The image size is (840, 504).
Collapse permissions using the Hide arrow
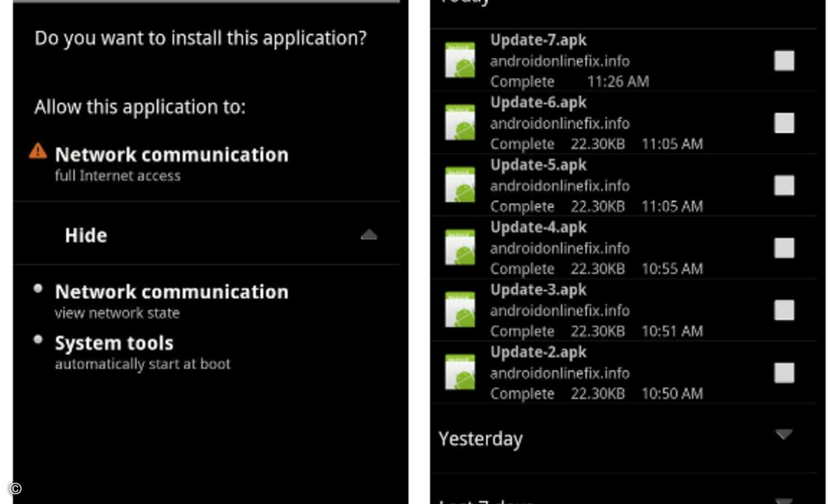369,235
